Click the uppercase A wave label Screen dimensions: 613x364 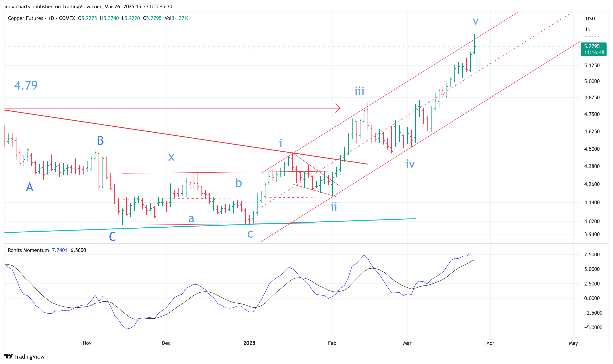pos(29,187)
